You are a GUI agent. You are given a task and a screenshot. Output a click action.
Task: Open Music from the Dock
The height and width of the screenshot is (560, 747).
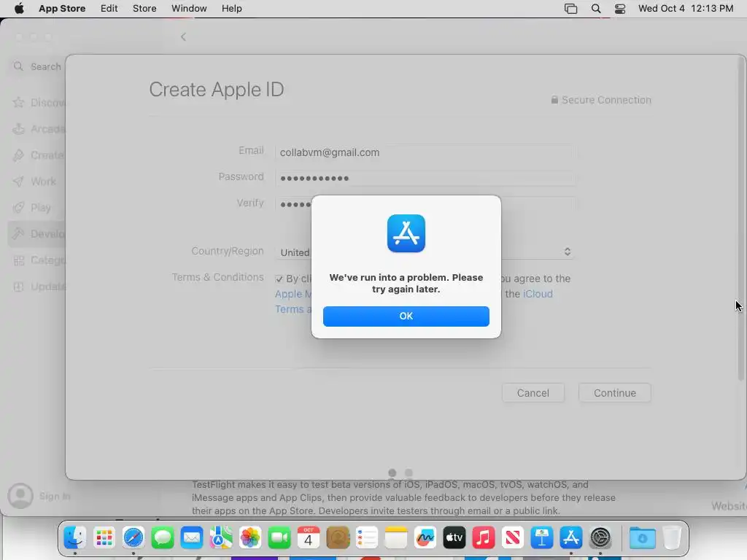click(484, 538)
